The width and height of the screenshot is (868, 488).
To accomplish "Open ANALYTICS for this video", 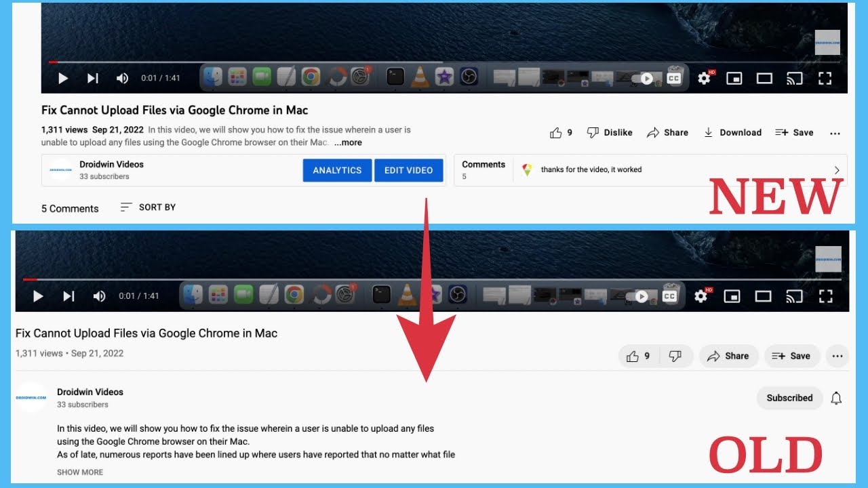I will click(337, 170).
